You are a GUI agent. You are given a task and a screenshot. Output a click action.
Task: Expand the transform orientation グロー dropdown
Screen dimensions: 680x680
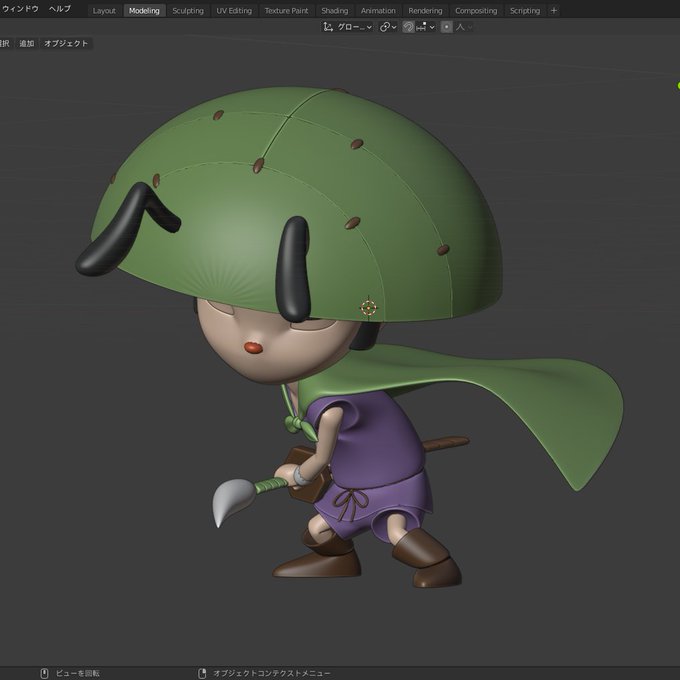353,27
